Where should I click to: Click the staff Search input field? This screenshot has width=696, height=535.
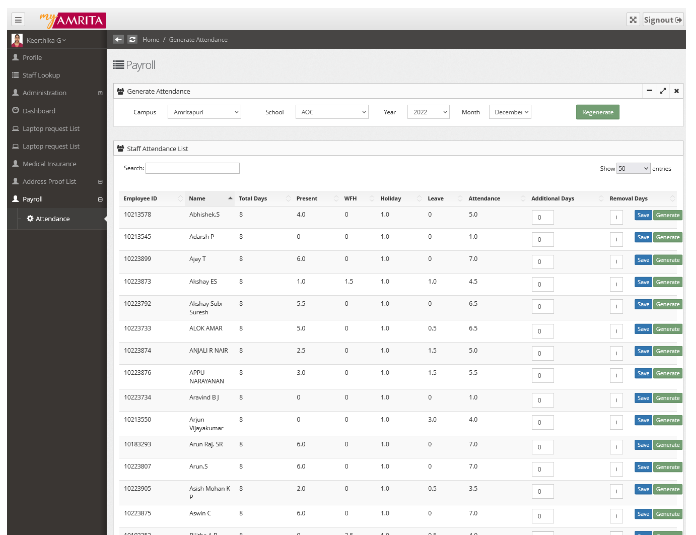coord(193,168)
